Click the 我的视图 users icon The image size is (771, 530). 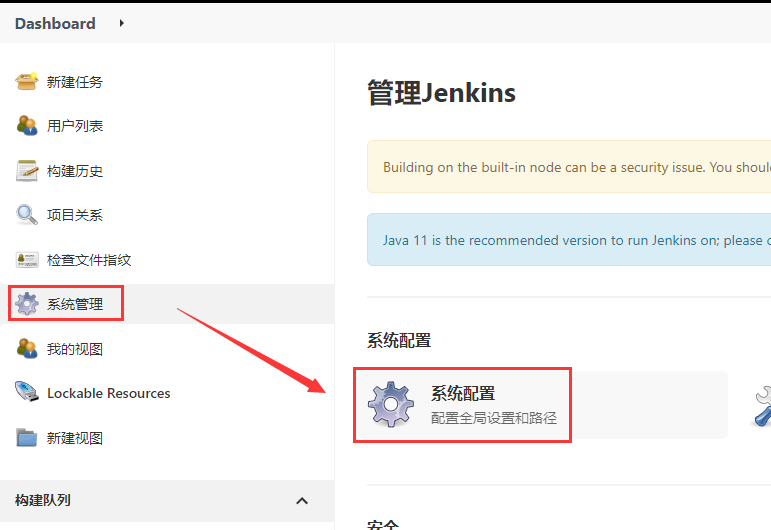[x=27, y=349]
